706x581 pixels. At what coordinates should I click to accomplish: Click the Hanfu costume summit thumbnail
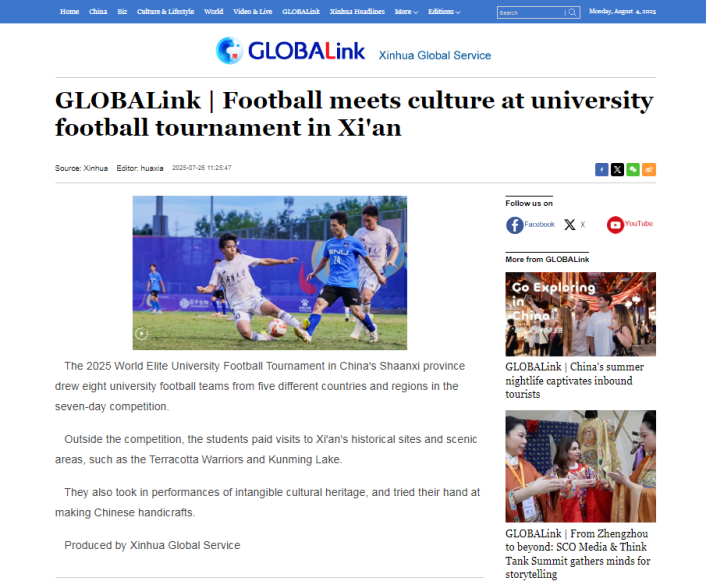(580, 466)
